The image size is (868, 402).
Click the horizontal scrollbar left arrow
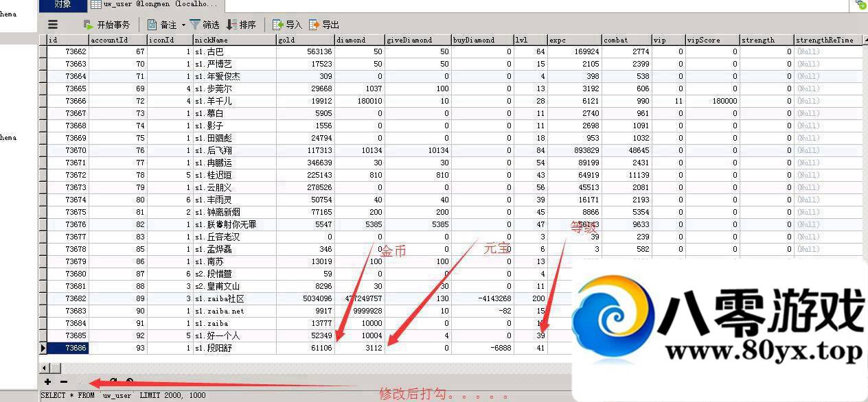click(43, 368)
